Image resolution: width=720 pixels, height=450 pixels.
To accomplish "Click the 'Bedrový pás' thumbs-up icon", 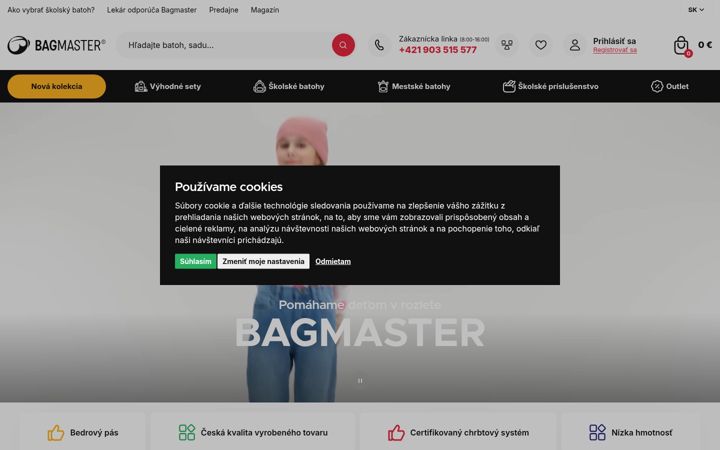I will click(x=56, y=433).
